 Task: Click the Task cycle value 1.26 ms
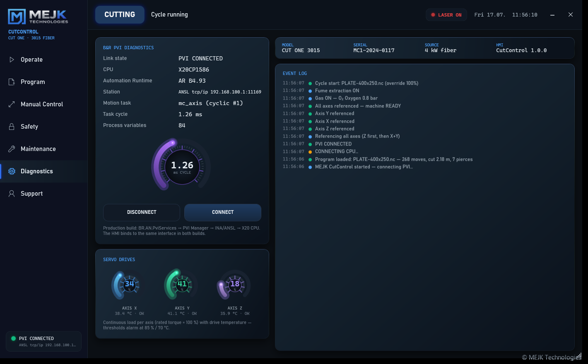[x=190, y=114]
